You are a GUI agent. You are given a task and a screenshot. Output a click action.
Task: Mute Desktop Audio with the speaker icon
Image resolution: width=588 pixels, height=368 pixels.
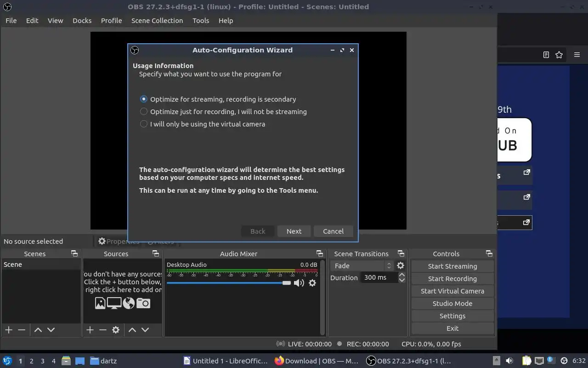click(x=299, y=283)
